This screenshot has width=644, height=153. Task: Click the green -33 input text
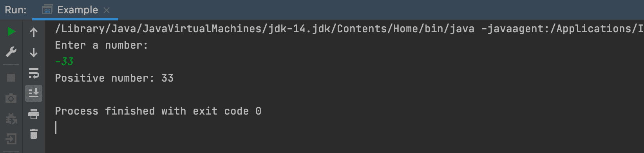64,62
